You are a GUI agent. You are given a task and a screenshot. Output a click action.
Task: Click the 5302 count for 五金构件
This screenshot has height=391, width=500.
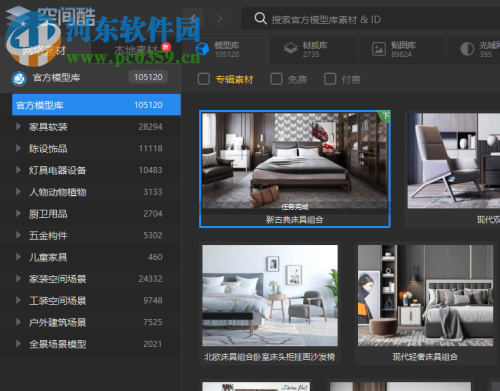click(153, 236)
